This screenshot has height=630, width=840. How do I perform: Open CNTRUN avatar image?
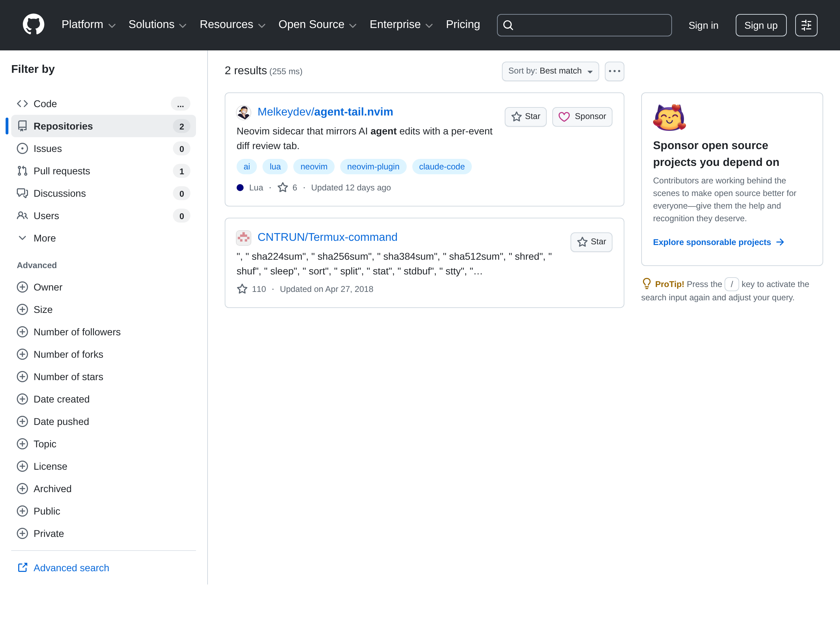(x=243, y=238)
